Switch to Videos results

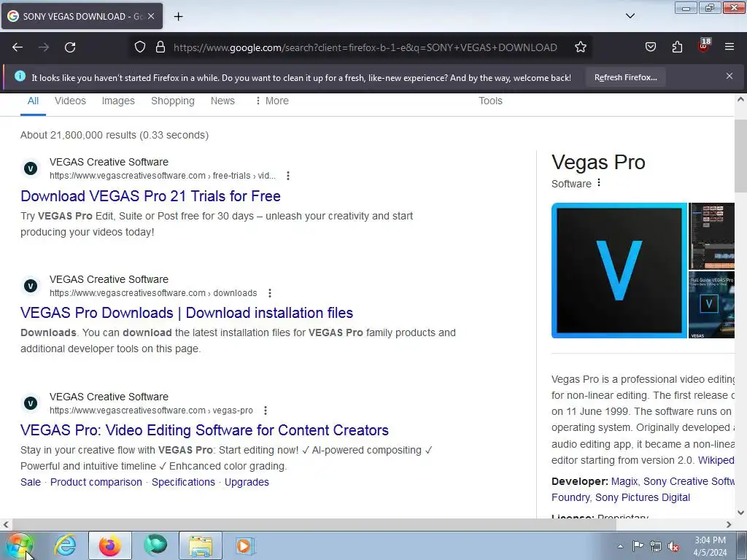point(70,101)
